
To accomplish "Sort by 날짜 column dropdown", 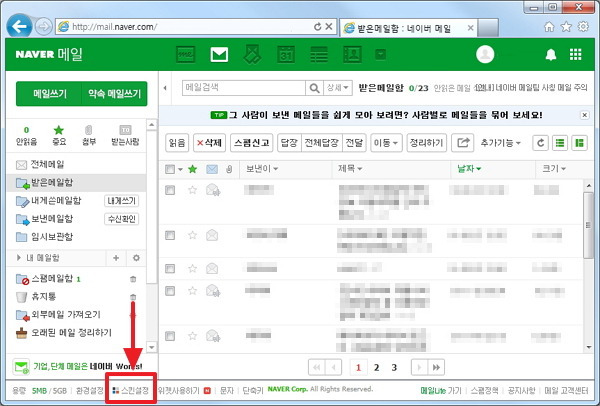I will coord(470,169).
